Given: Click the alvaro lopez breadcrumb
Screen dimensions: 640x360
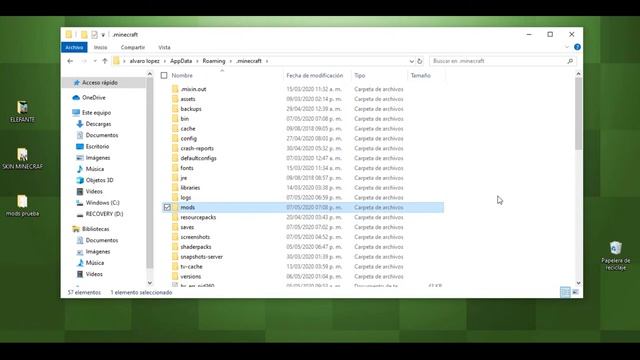Looking at the screenshot, I should coord(144,61).
